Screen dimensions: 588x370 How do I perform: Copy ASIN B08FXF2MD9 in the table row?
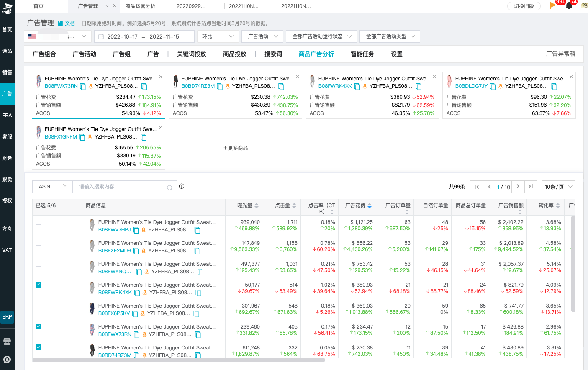(136, 251)
